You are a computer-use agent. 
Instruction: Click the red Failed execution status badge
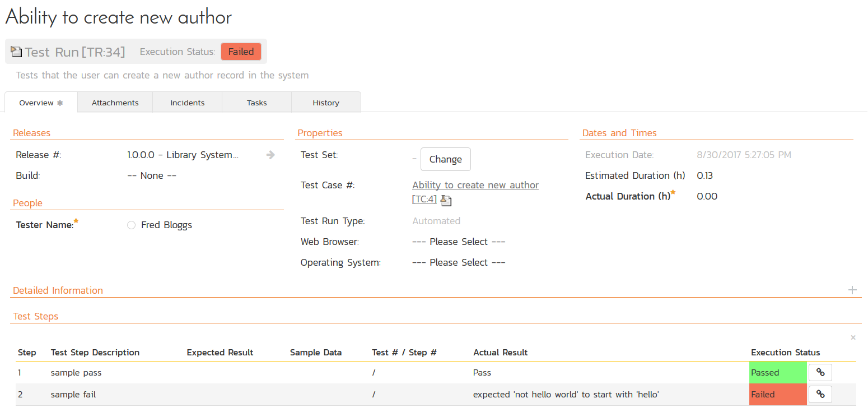(241, 52)
